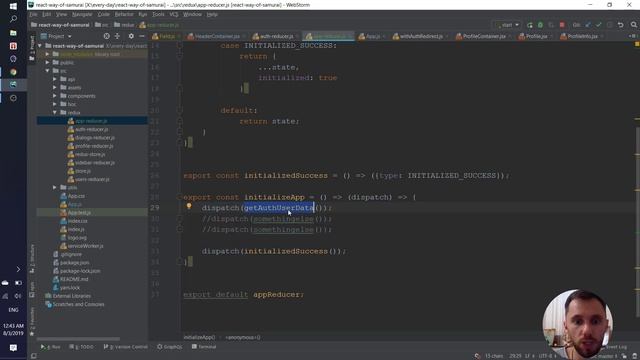This screenshot has width=640, height=360.
Task: Click the Scroll from Source target icon
Action: [x=107, y=36]
